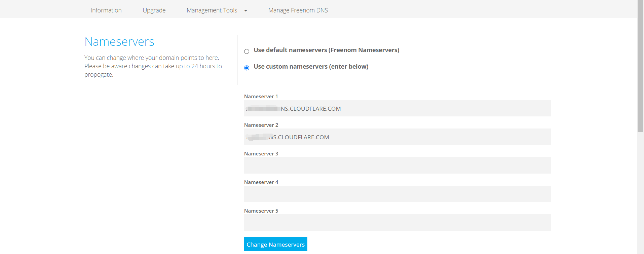Click the Nameservers page heading
The width and height of the screenshot is (644, 254).
(119, 42)
